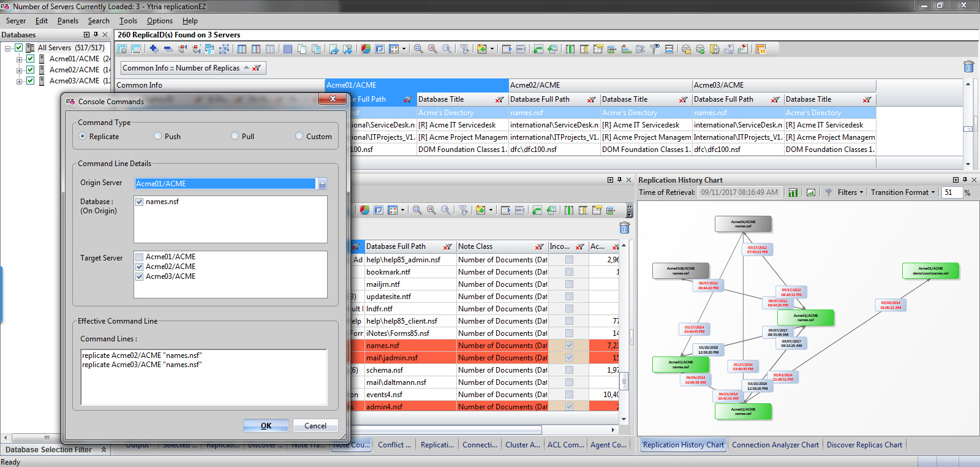The height and width of the screenshot is (467, 980).
Task: Select the Replicate command type radio
Action: tap(83, 136)
